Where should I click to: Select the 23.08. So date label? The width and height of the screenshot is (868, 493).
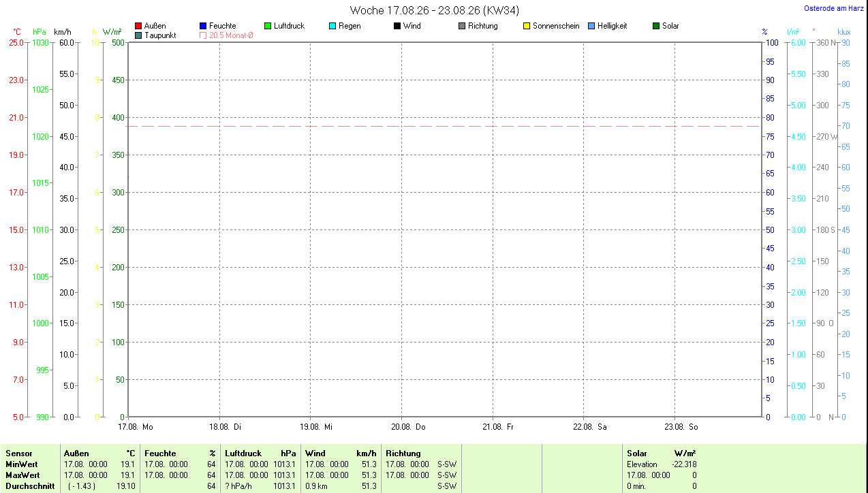681,427
